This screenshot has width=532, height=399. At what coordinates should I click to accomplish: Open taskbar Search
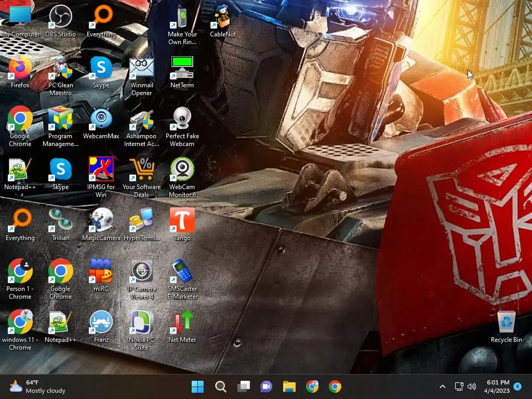point(220,387)
